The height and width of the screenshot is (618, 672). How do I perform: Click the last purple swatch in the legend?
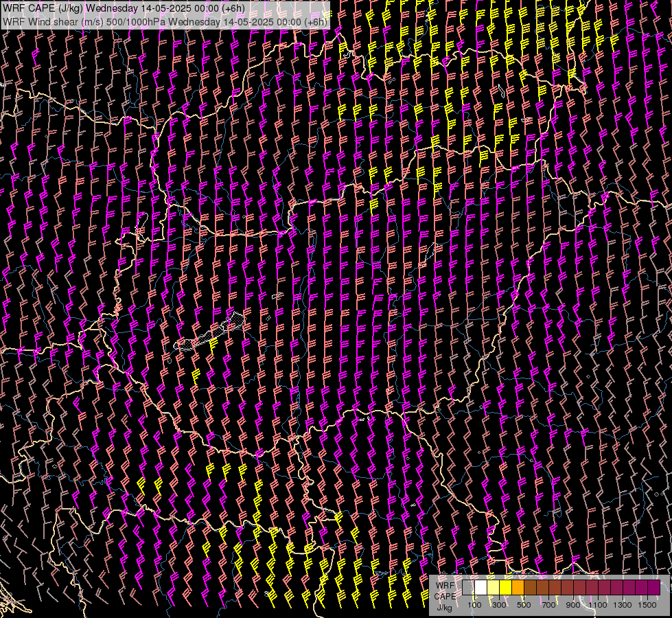click(653, 587)
